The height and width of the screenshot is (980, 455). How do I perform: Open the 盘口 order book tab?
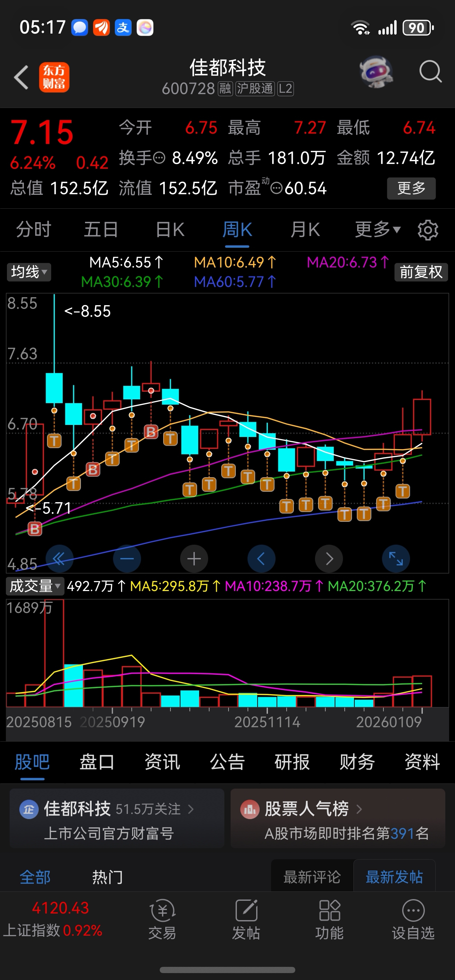click(x=97, y=762)
